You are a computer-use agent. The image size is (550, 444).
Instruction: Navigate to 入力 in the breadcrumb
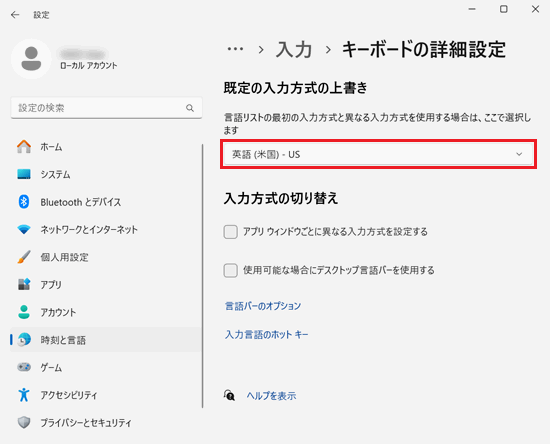[294, 49]
